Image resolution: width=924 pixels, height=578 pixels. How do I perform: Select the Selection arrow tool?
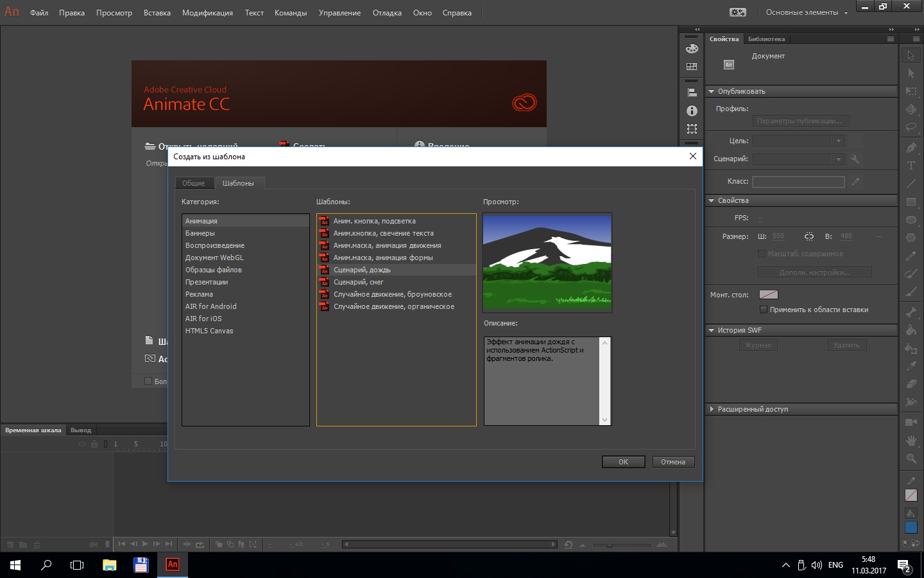(x=911, y=55)
